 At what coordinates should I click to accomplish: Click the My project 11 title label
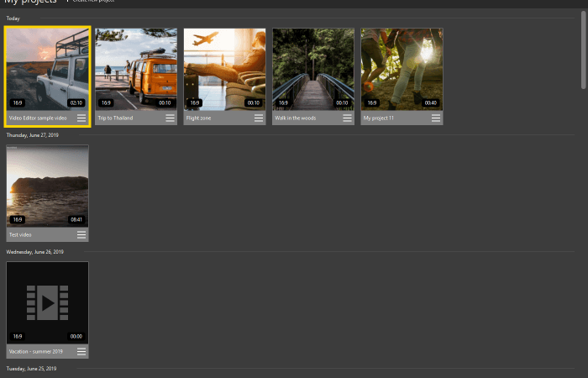point(379,118)
